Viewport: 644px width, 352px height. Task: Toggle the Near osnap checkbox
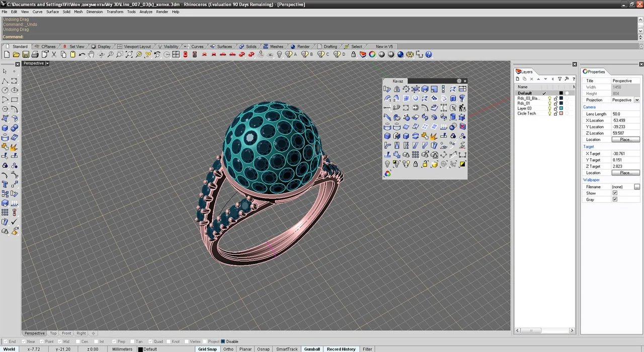(x=23, y=341)
